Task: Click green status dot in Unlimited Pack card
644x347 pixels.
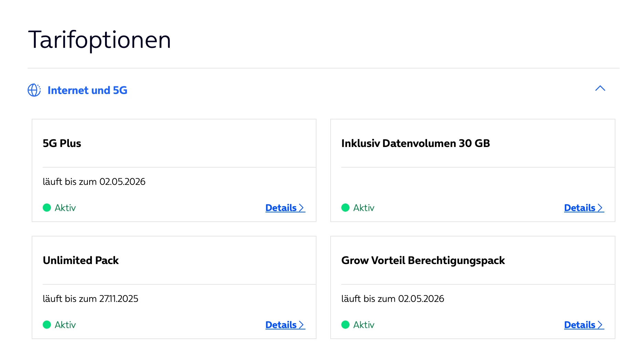Action: click(x=47, y=325)
